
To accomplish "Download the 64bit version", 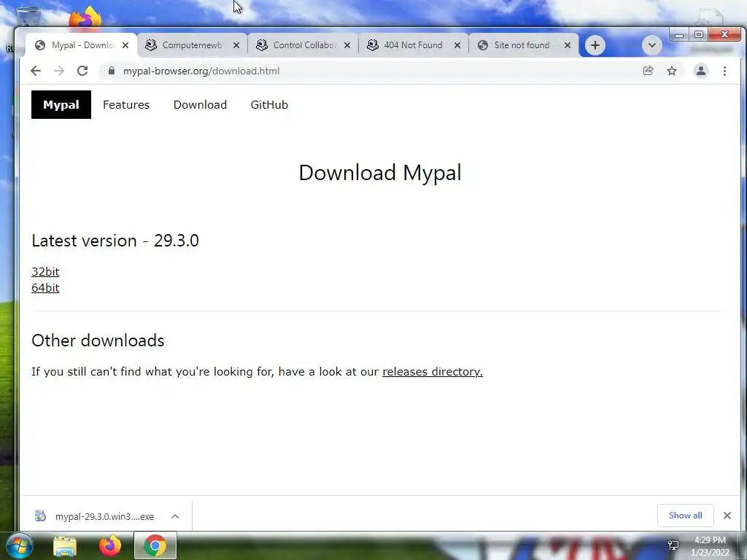I will coord(45,287).
